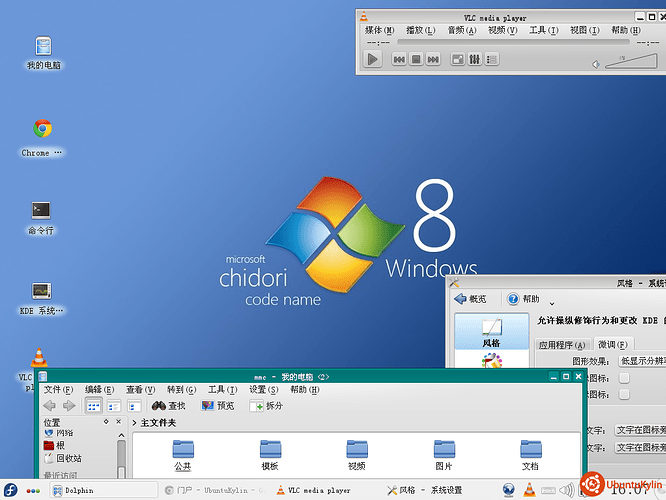
Task: Mute VLC via the speaker icon
Action: [x=596, y=64]
